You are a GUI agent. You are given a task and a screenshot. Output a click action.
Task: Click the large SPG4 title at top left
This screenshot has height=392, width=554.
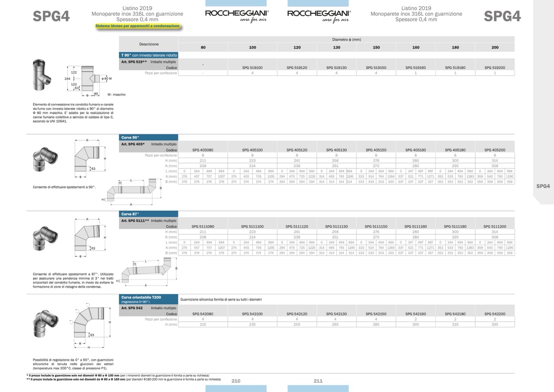tap(51, 16)
